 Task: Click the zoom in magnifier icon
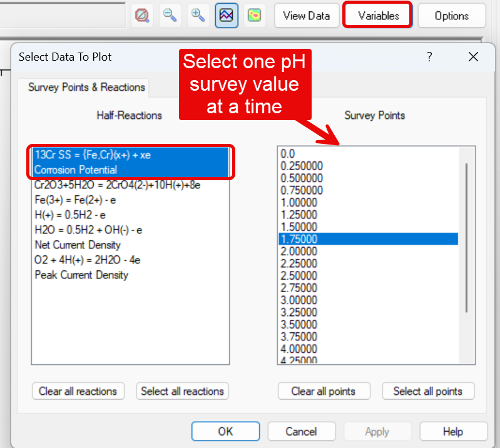(198, 15)
